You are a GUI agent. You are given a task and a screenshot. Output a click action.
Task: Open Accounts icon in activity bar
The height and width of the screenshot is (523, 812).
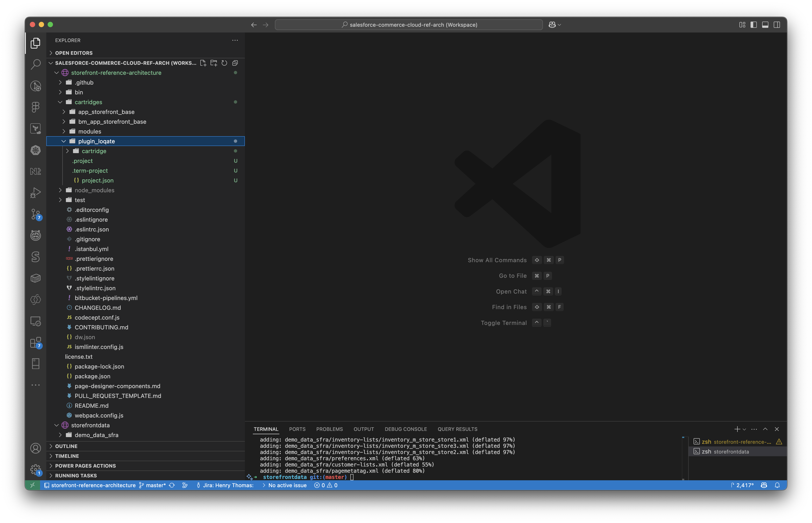click(35, 448)
